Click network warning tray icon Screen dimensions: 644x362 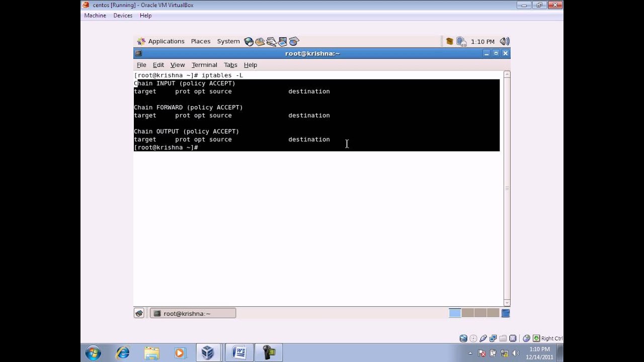pyautogui.click(x=504, y=353)
